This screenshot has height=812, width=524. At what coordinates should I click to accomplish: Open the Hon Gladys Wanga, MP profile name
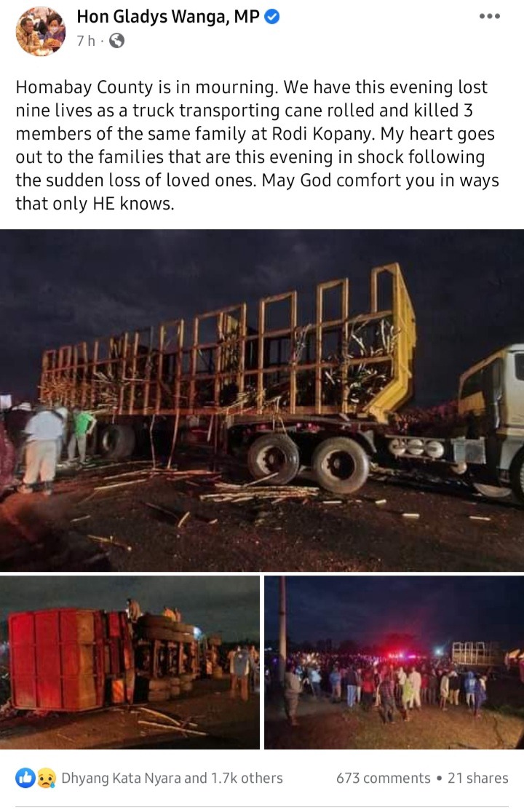pos(168,17)
